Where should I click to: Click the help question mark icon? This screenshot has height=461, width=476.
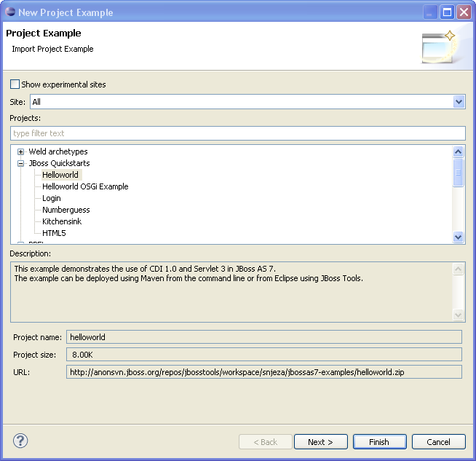point(20,441)
